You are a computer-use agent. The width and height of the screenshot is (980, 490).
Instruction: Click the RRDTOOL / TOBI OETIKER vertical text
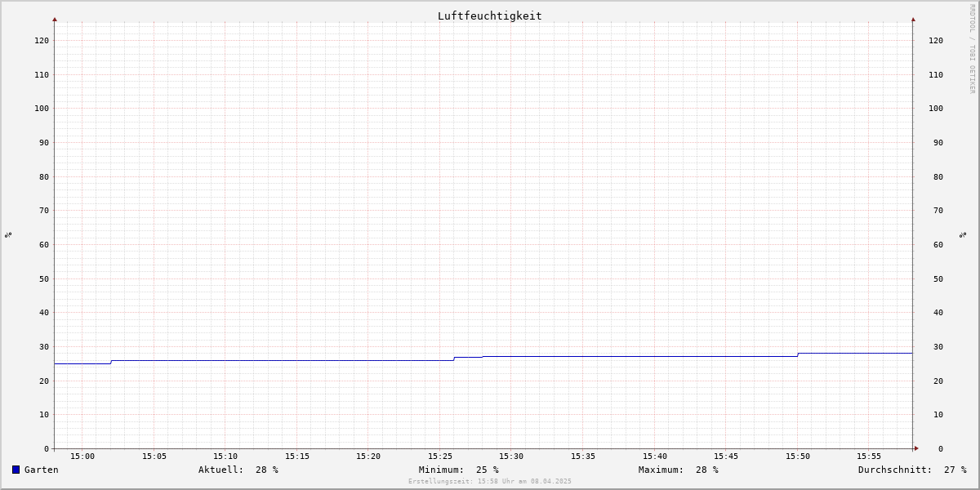972,49
